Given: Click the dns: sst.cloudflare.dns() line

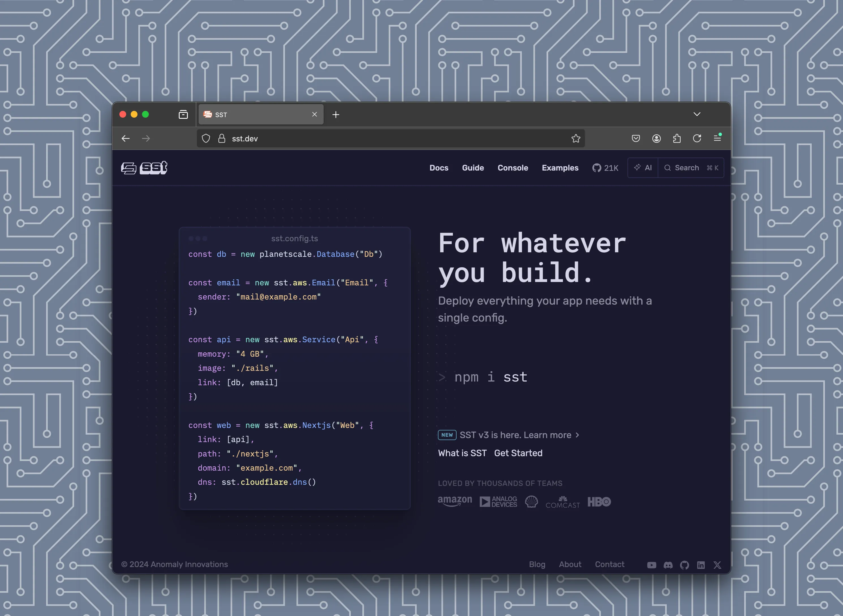Looking at the screenshot, I should (257, 482).
